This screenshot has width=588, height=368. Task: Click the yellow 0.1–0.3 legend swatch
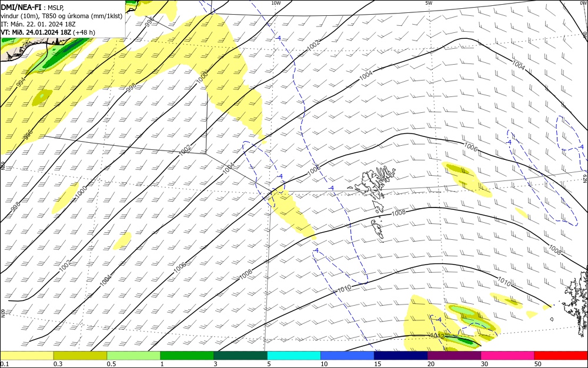click(x=26, y=356)
